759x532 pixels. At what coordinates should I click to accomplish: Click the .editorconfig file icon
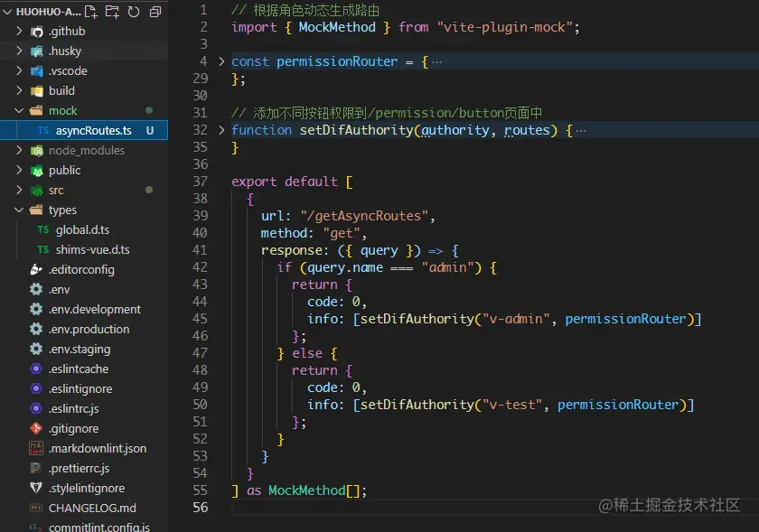pos(36,270)
